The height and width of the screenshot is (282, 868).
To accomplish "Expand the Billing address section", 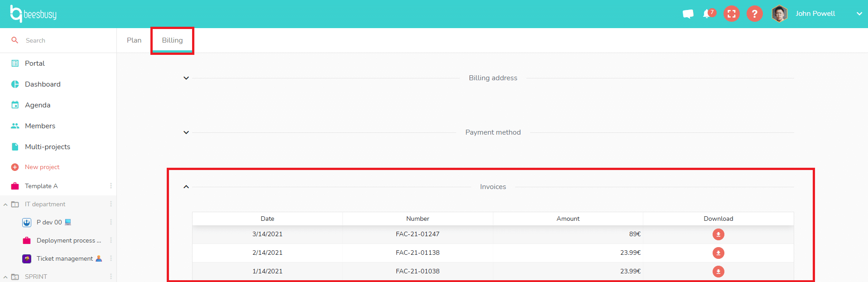I will 186,78.
